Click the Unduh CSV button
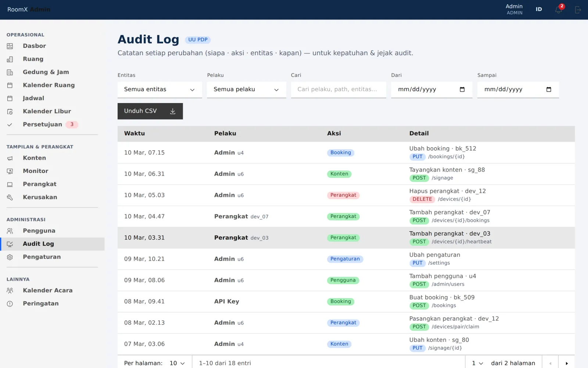The height and width of the screenshot is (368, 588). coord(150,111)
